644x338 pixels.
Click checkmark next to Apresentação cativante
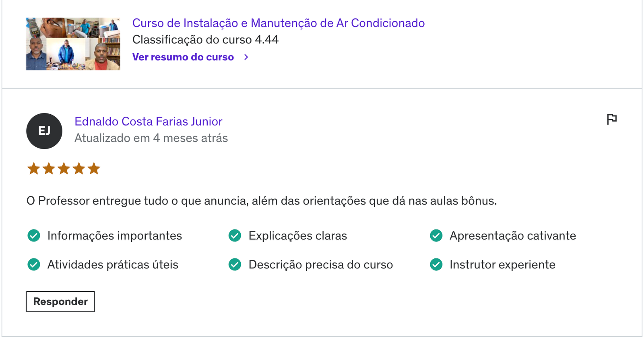coord(436,235)
